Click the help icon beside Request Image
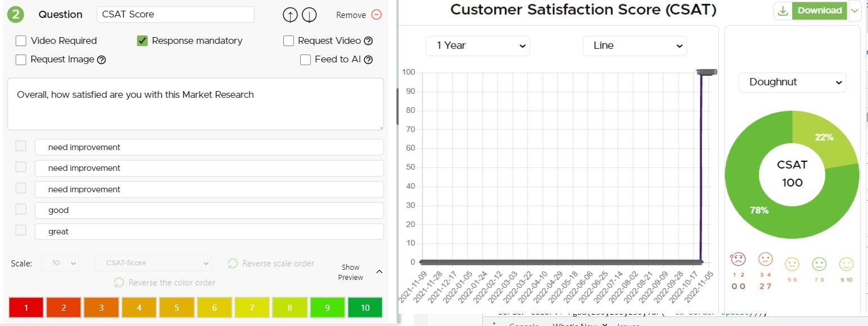Screen dimensions: 868x326 (102, 60)
